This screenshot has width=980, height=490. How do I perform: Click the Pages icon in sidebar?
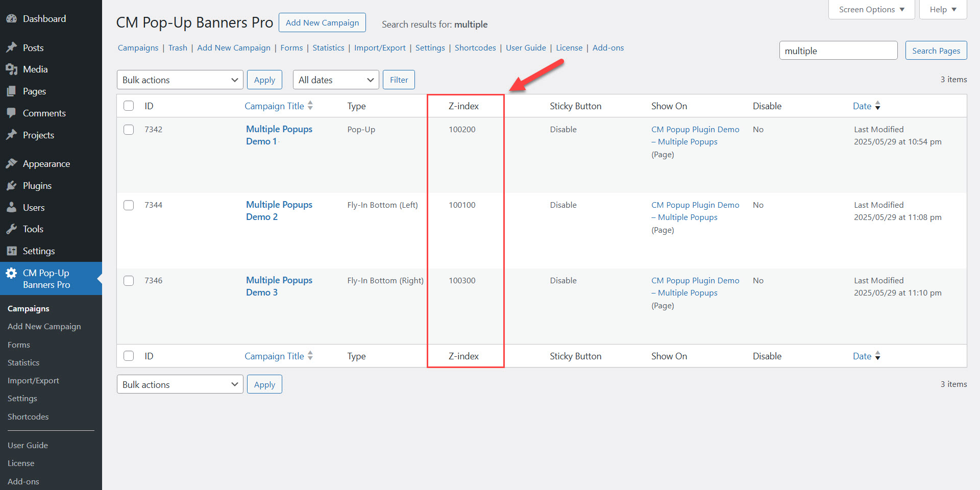pyautogui.click(x=11, y=91)
